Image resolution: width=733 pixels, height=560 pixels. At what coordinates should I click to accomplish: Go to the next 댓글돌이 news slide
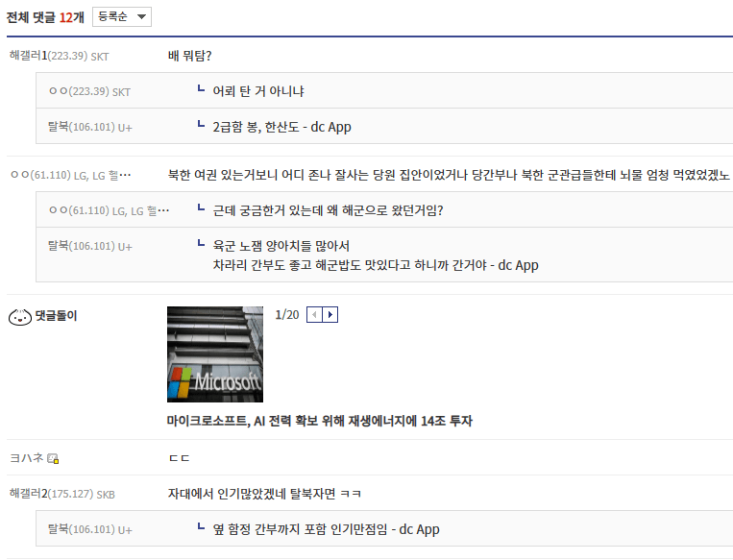pyautogui.click(x=330, y=315)
